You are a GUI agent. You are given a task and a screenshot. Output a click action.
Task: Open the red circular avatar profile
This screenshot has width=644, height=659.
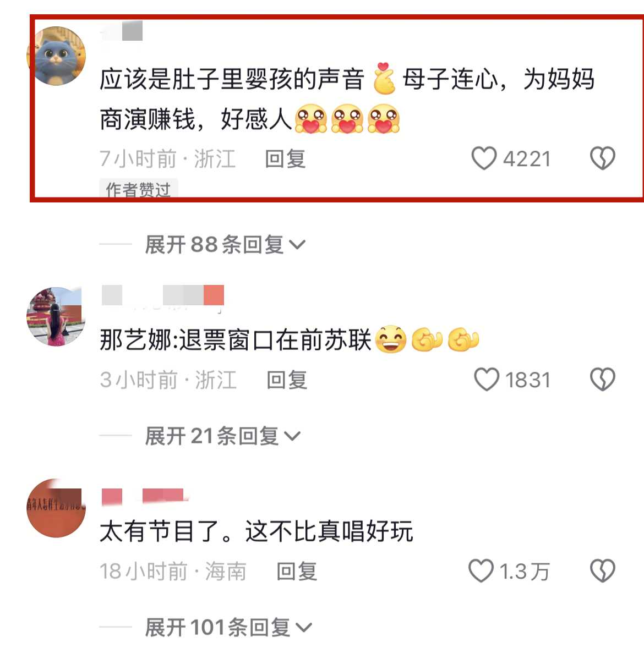[x=56, y=508]
